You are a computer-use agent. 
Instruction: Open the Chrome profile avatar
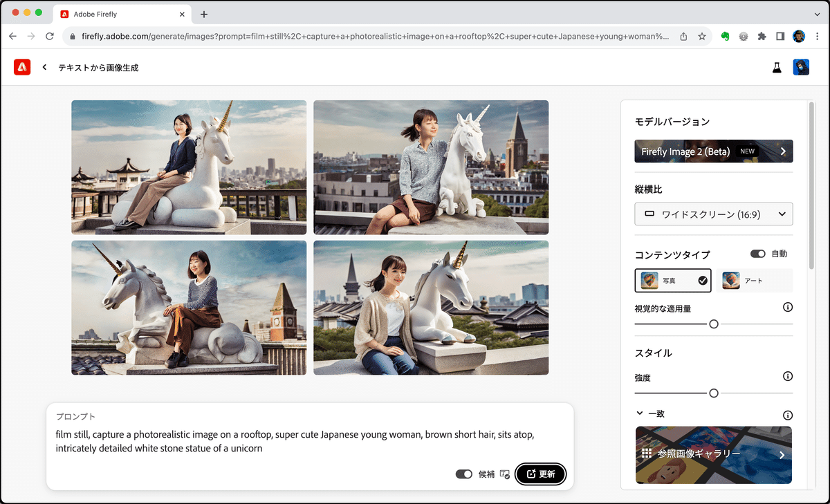[x=799, y=36]
